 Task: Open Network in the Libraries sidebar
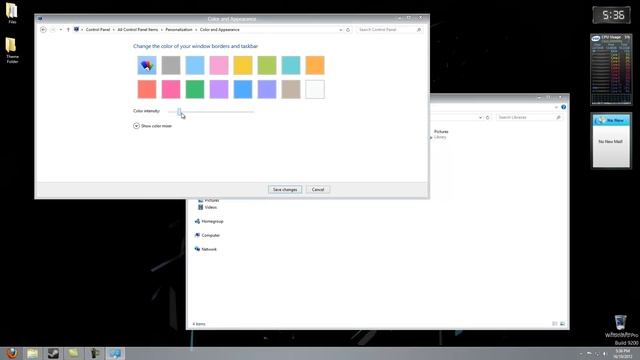tap(206, 249)
